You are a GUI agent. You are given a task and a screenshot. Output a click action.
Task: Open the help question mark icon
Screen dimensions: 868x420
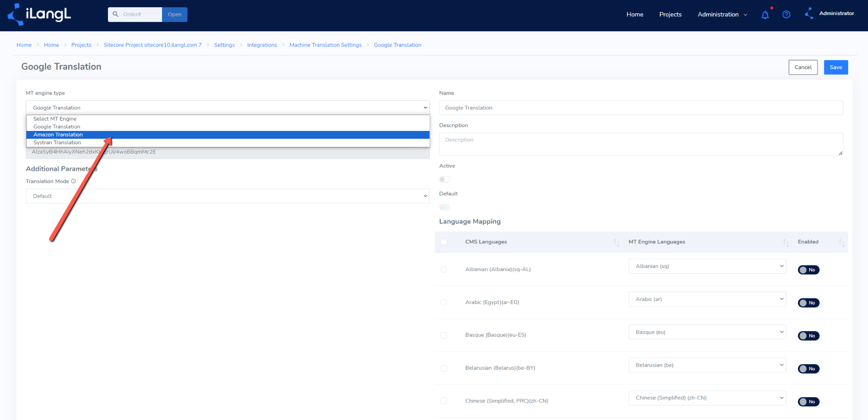tap(786, 15)
